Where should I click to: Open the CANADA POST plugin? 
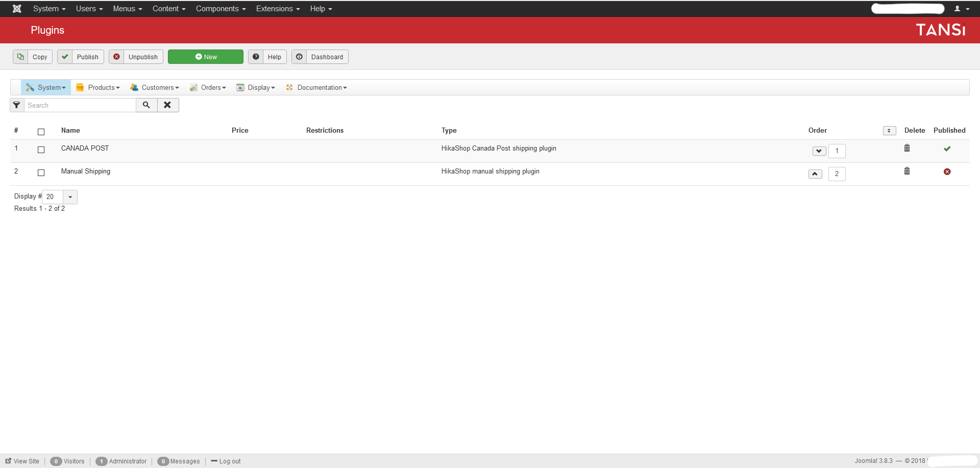[x=85, y=148]
